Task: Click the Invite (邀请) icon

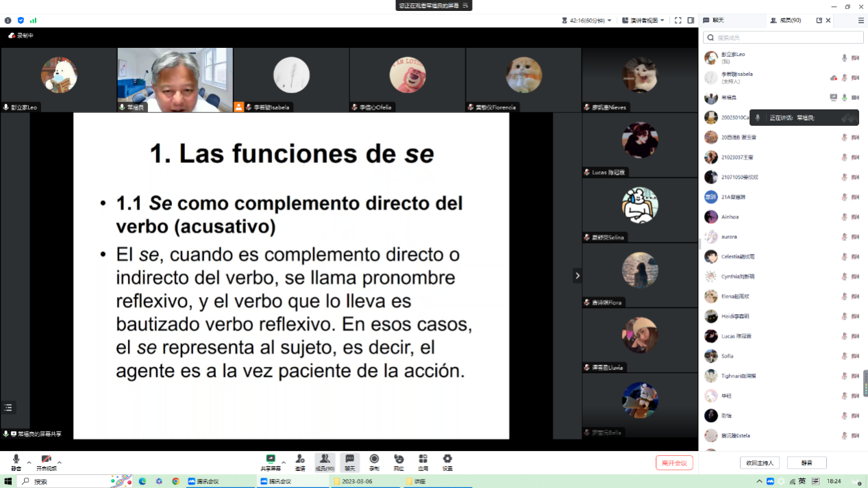Action: point(300,462)
